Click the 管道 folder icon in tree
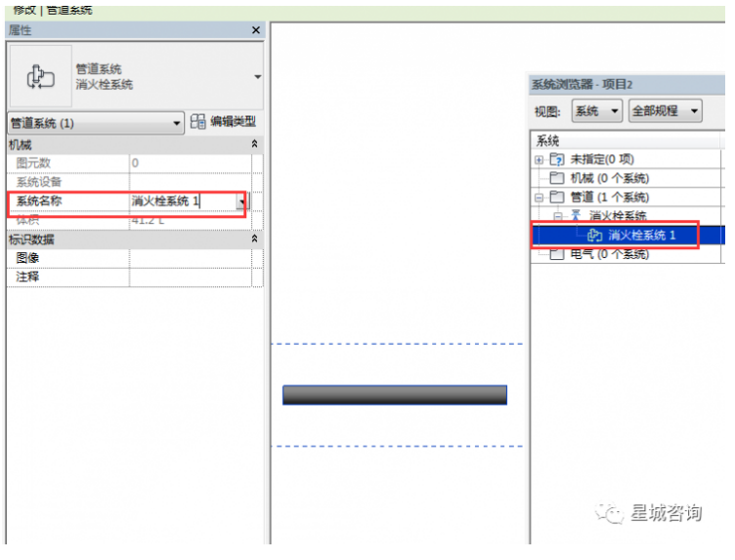The height and width of the screenshot is (560, 735). click(556, 197)
